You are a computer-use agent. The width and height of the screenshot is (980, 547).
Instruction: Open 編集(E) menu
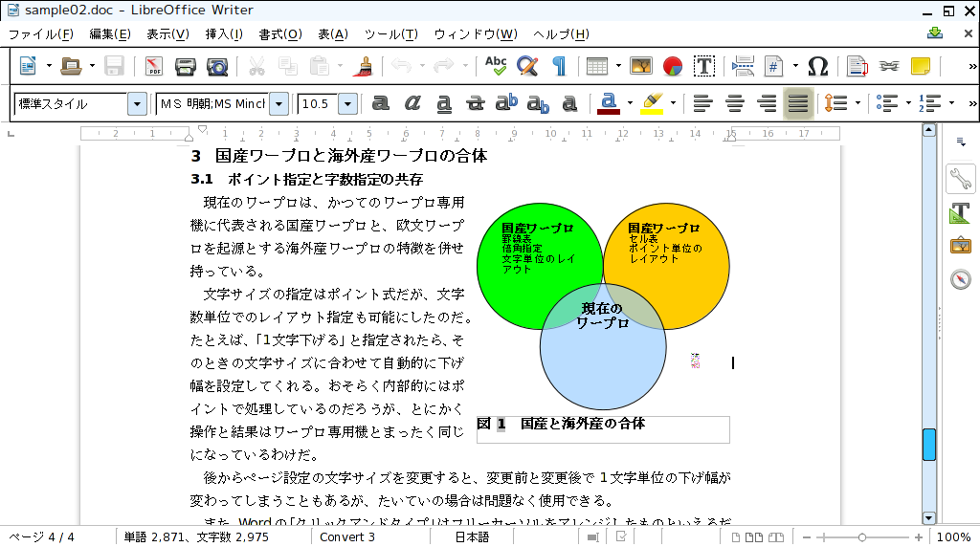click(110, 33)
